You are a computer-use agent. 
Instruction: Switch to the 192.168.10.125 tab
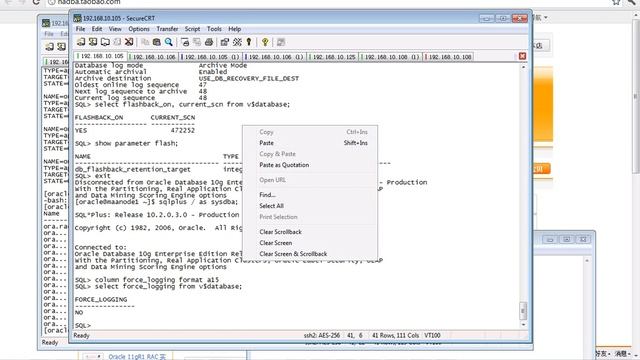click(333, 57)
